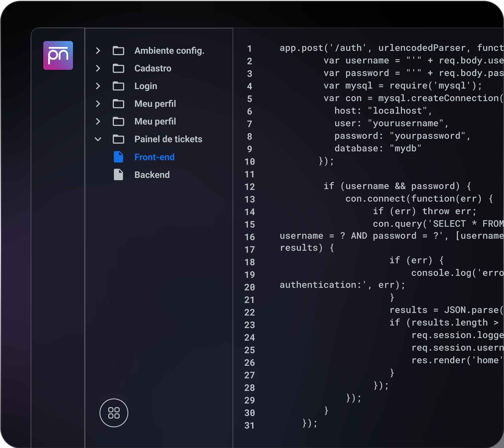Click the pn logo icon
The width and height of the screenshot is (504, 448).
[58, 55]
